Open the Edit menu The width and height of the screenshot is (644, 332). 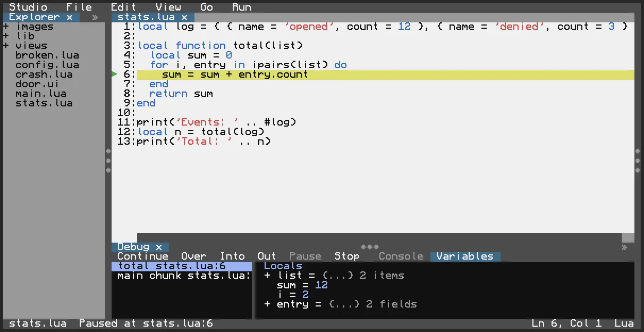[x=124, y=7]
